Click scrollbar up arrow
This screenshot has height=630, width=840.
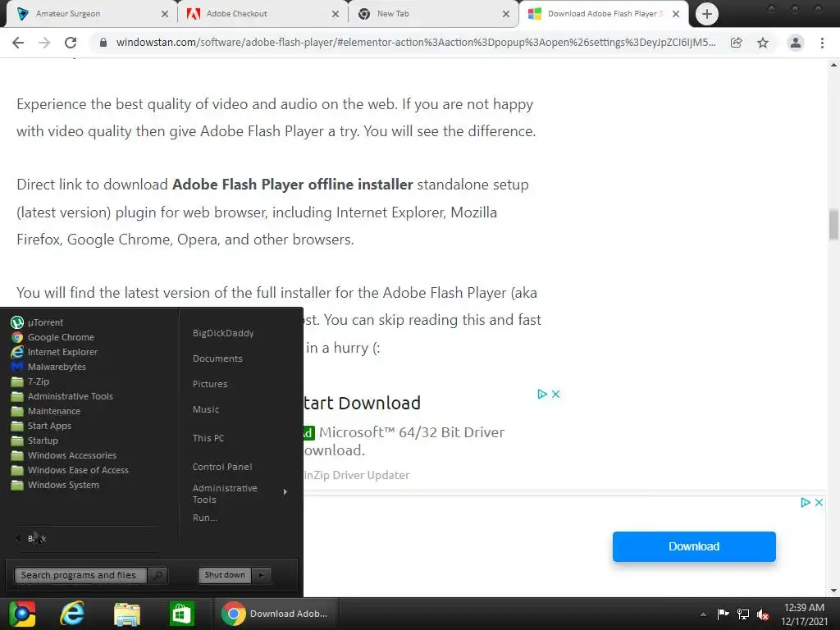[x=833, y=65]
